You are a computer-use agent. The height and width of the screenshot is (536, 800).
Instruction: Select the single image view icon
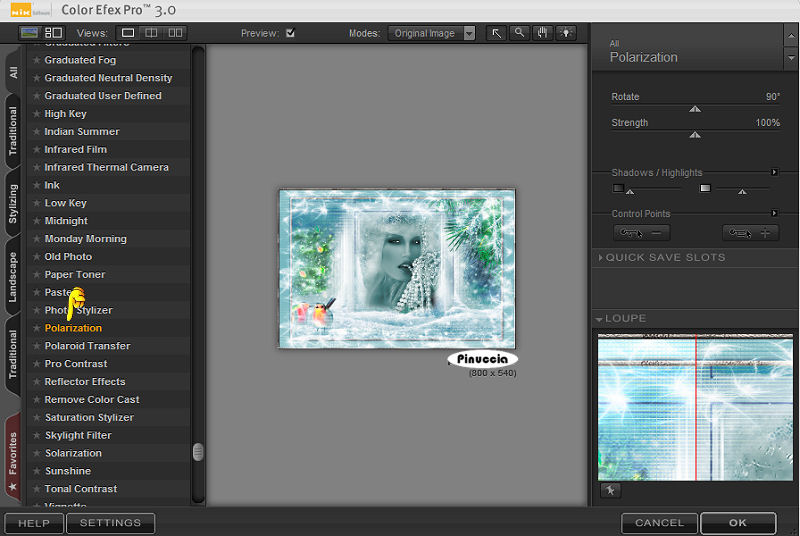(128, 33)
